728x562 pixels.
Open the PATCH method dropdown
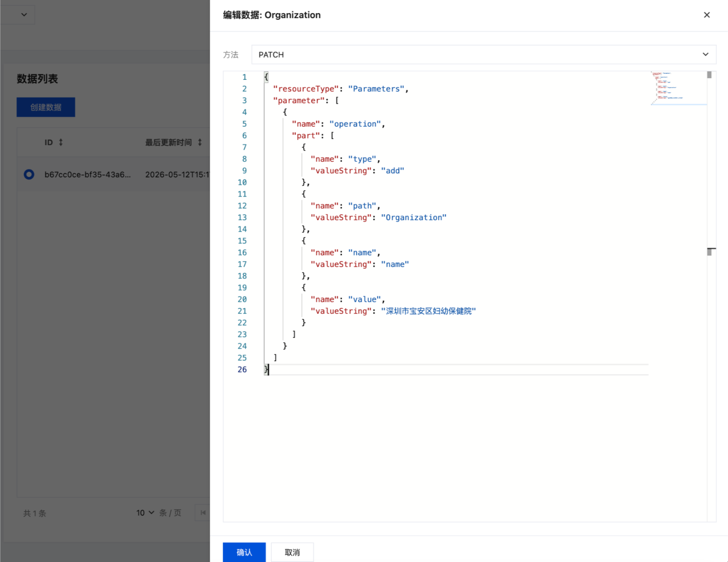(x=484, y=54)
